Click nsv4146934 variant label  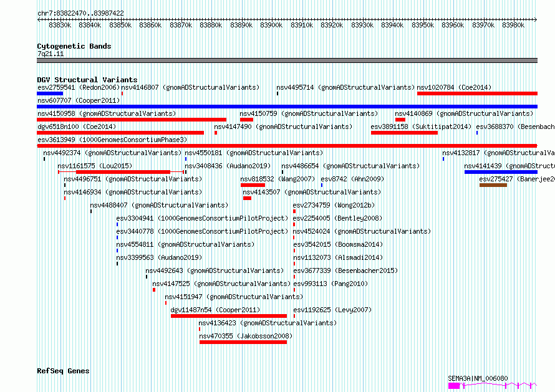coord(133,192)
